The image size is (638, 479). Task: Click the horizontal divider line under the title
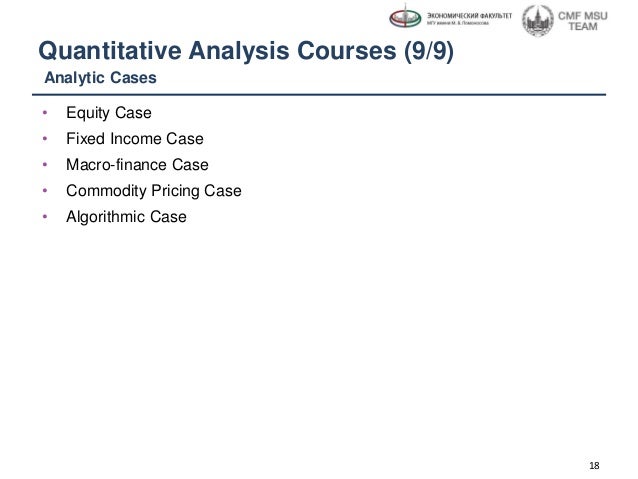coord(319,95)
